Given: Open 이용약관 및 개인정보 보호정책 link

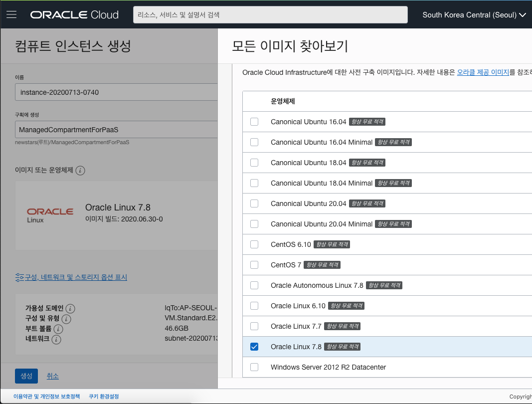Looking at the screenshot, I should point(46,396).
